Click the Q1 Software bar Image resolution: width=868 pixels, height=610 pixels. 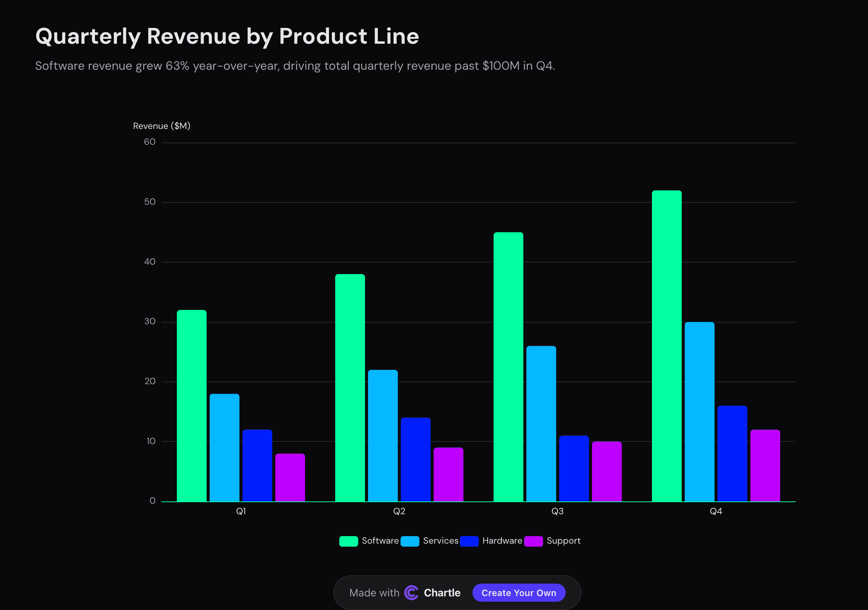(192, 406)
